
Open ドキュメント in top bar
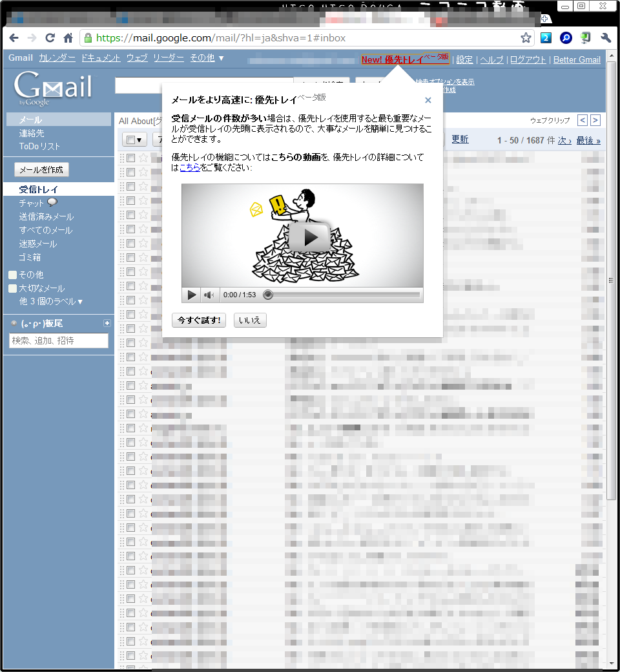101,58
